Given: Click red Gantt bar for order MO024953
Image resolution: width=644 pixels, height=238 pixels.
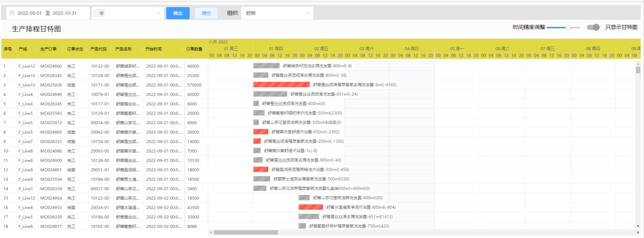Looking at the screenshot, I should [x=311, y=207].
